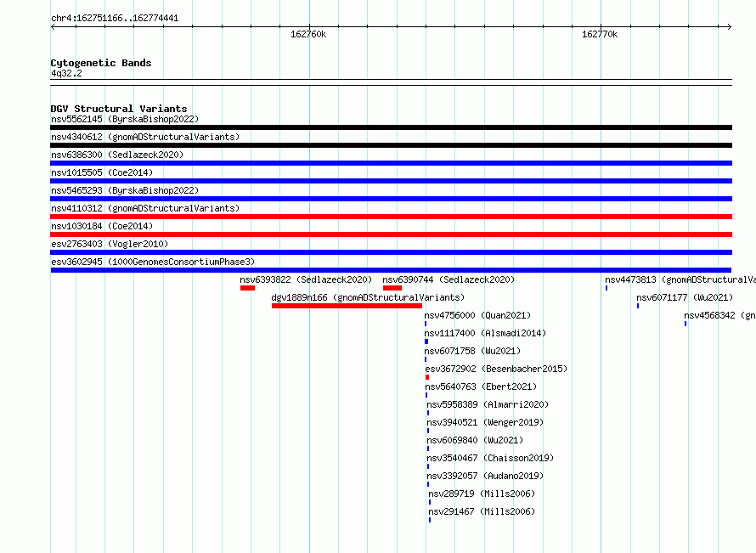Open nsv3940521 (Wenger2019) label

click(x=486, y=422)
